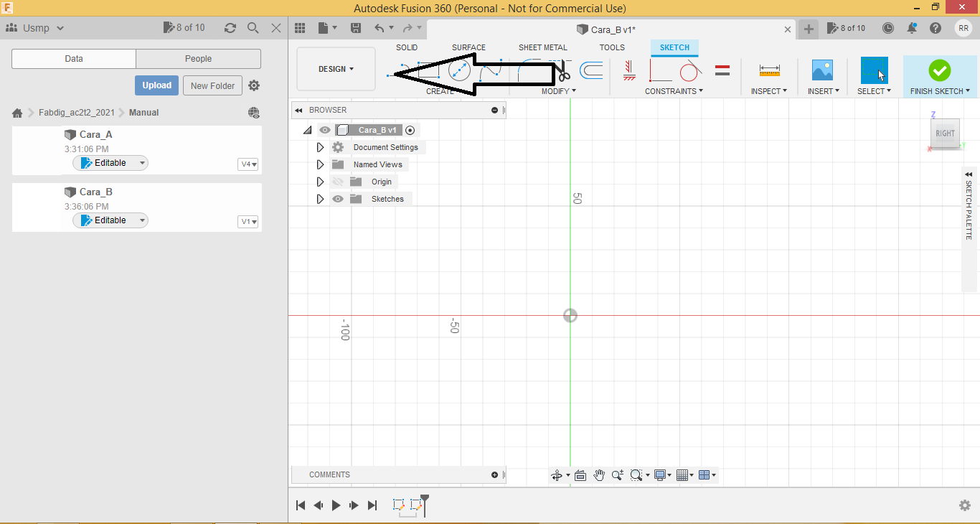Switch to the SHEET METAL tab
980x524 pixels.
(x=543, y=47)
